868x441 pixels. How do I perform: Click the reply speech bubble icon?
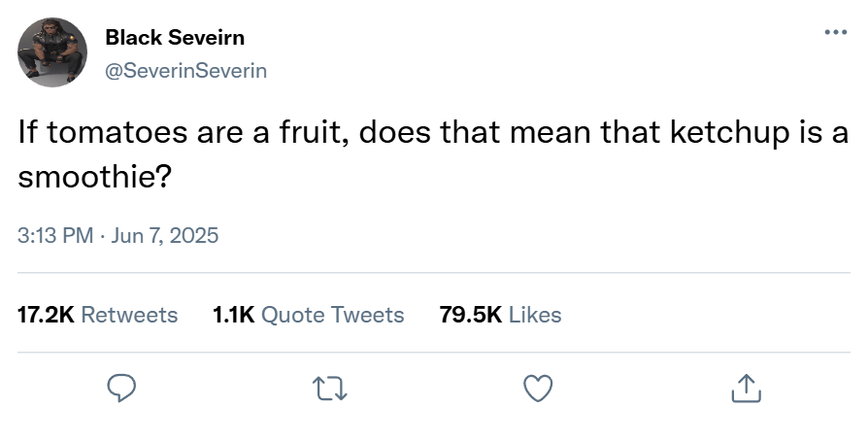119,389
